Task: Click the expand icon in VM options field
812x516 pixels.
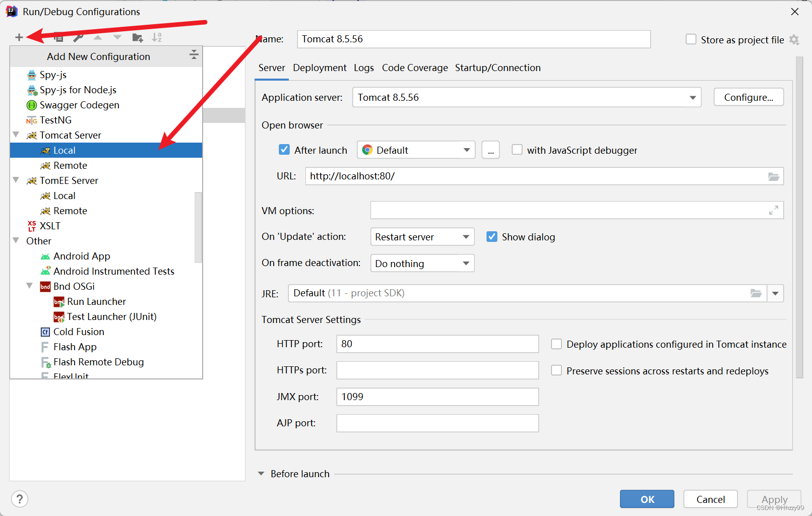Action: (x=774, y=210)
